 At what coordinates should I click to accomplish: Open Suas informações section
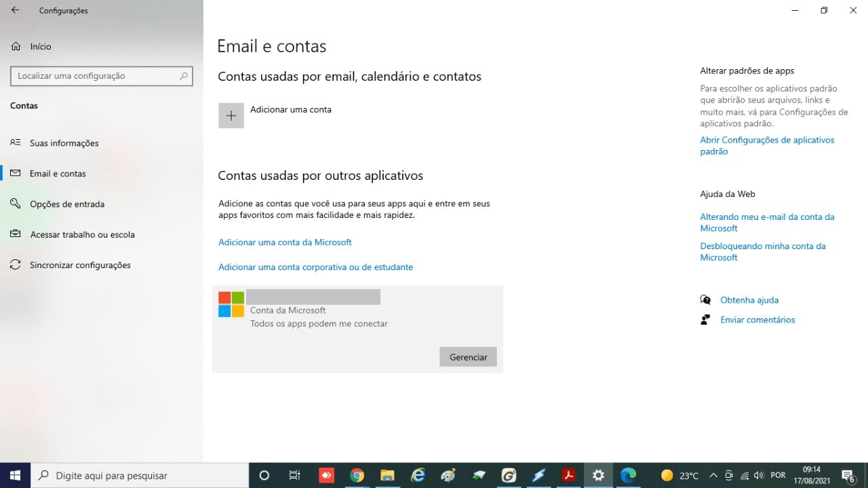(x=64, y=143)
